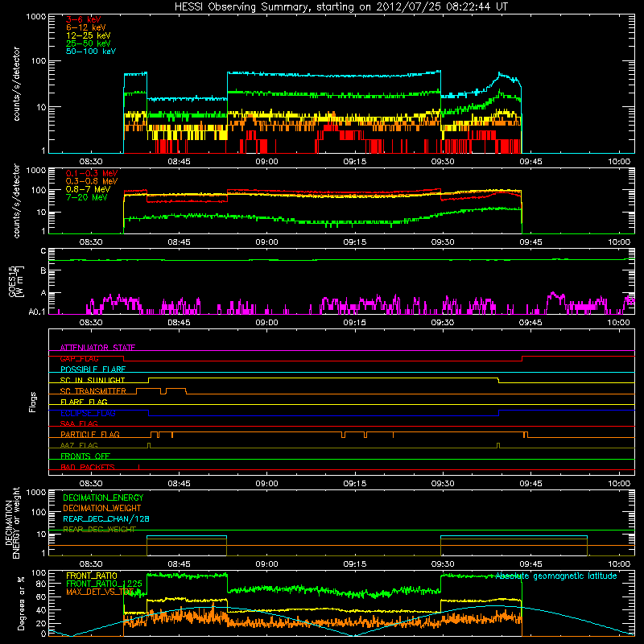Click the yellow 0.8-7 MeV legend label
The height and width of the screenshot is (644, 644).
(x=88, y=189)
